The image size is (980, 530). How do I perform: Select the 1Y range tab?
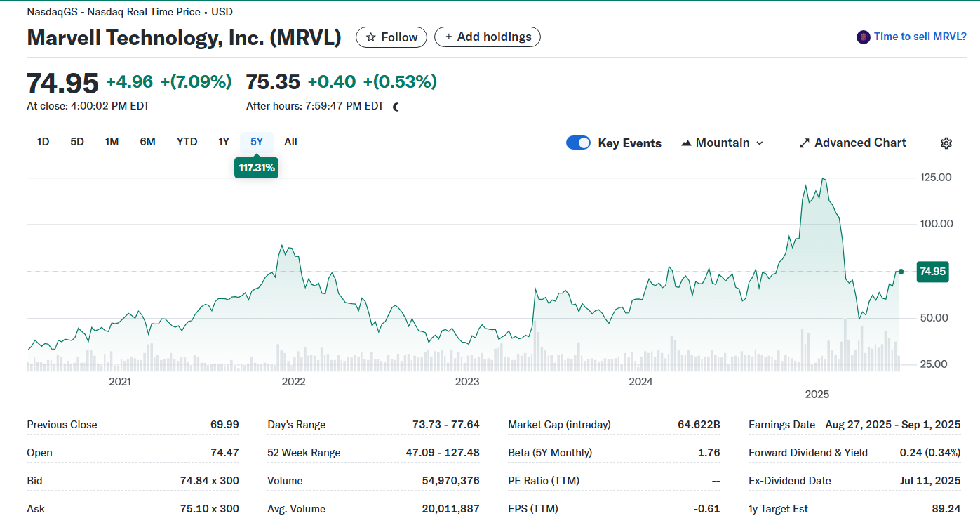click(224, 142)
